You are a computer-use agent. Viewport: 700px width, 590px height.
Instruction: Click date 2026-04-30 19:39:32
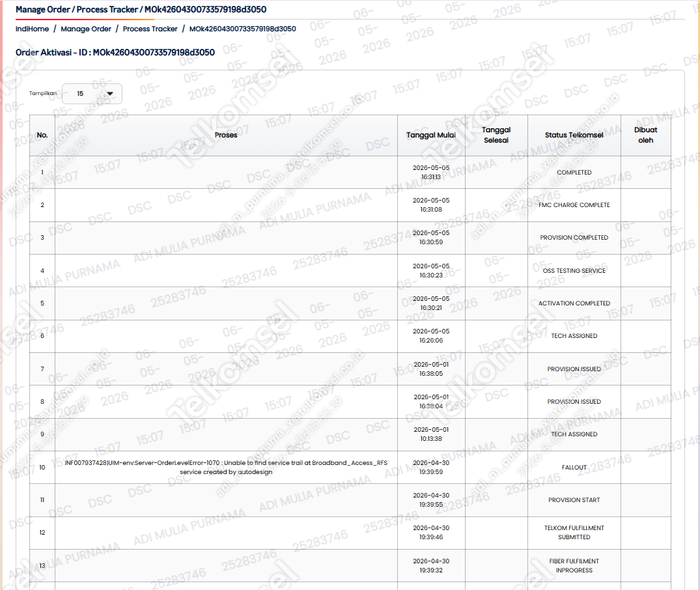click(431, 565)
